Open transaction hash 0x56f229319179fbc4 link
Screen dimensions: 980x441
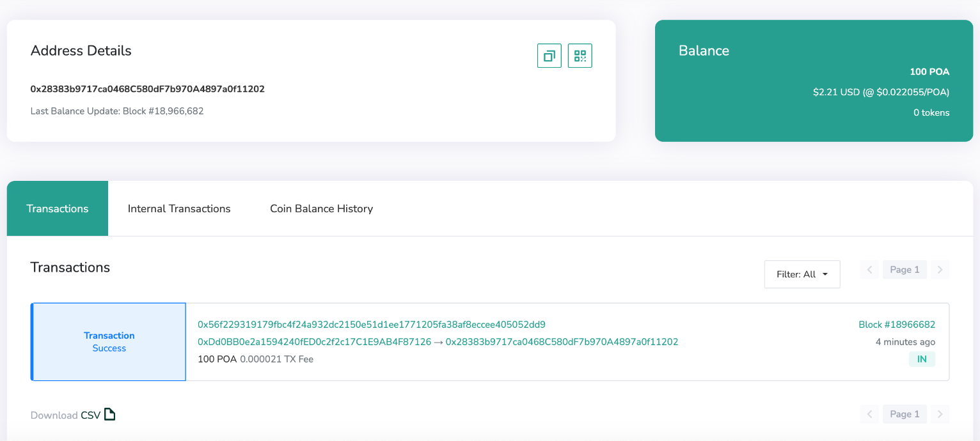372,325
